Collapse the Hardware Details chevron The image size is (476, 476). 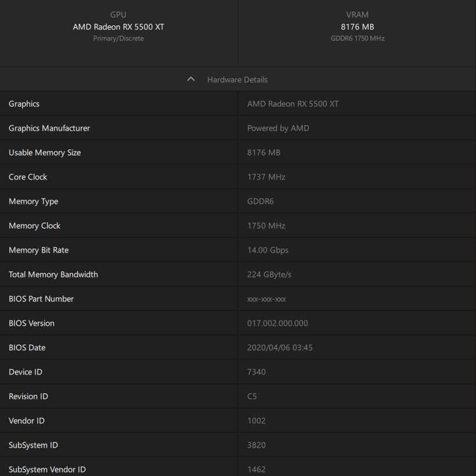pos(191,80)
